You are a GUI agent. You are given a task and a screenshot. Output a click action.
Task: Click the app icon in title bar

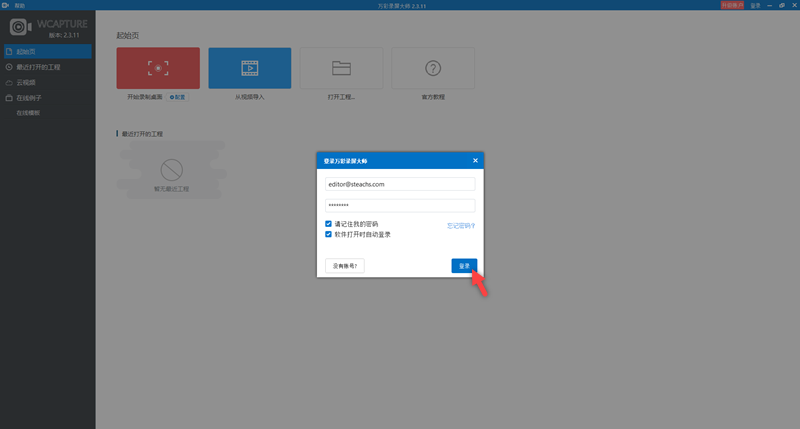[6, 5]
